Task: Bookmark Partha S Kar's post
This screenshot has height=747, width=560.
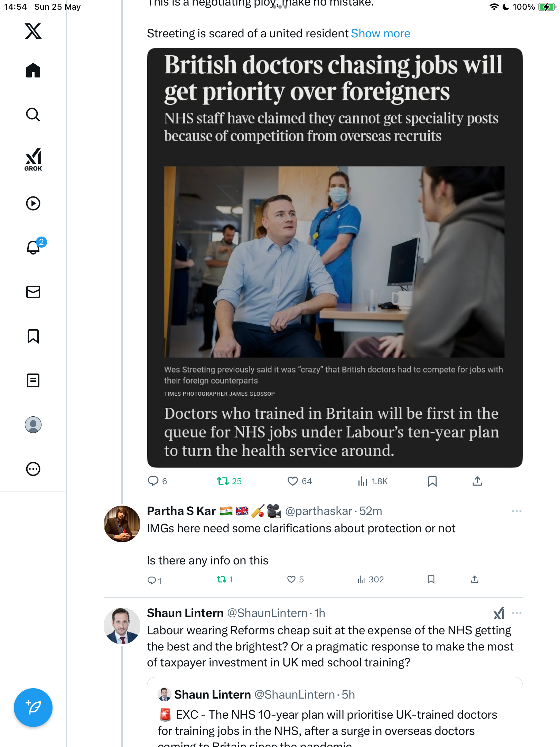Action: coord(431,579)
